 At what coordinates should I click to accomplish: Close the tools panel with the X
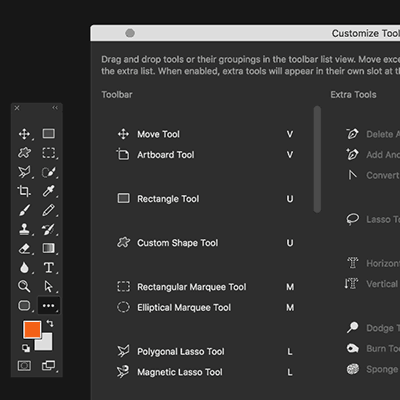(x=17, y=108)
